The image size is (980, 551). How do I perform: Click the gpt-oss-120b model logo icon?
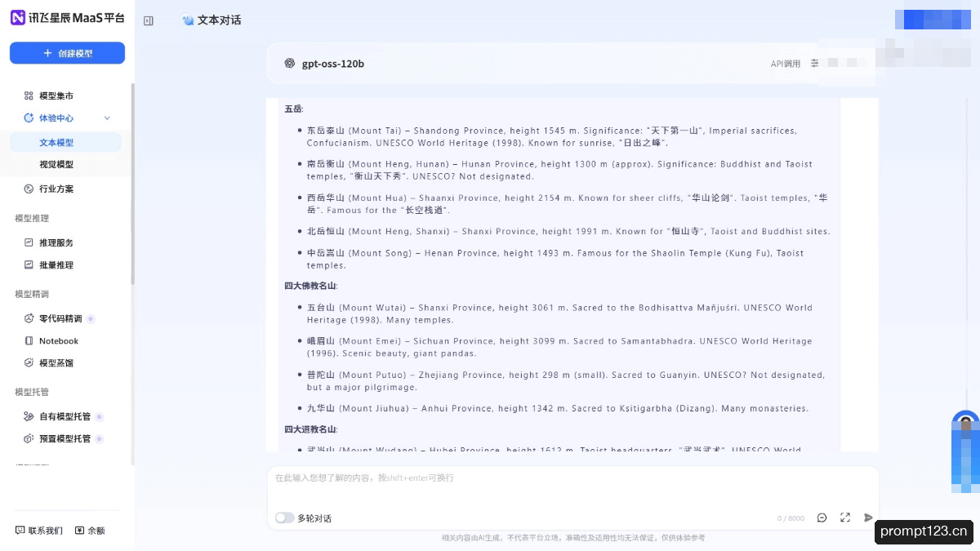[x=289, y=63]
